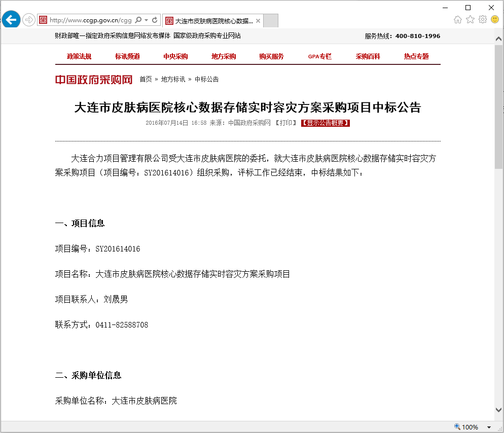Click the Refresh icon in address bar
504x433 pixels.
coord(155,20)
